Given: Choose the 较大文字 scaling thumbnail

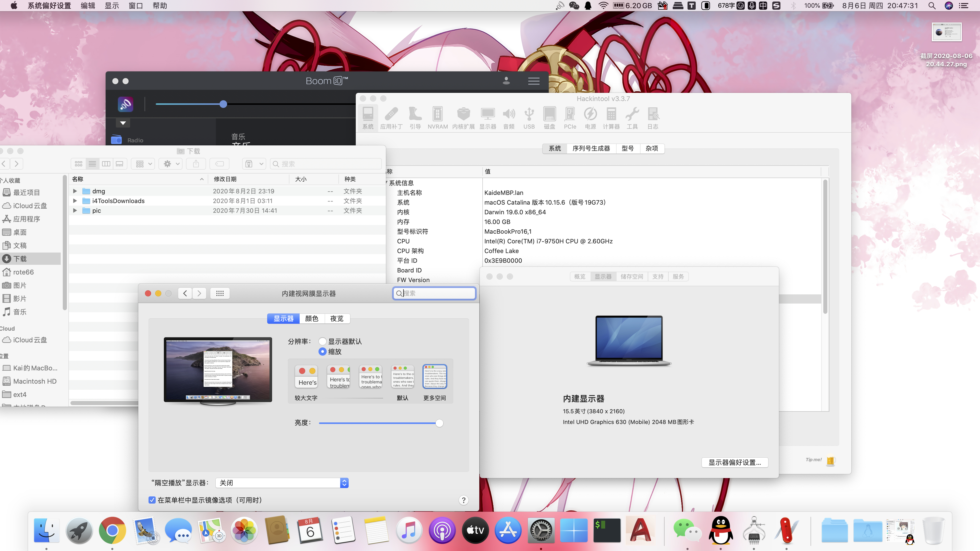Looking at the screenshot, I should pyautogui.click(x=306, y=377).
